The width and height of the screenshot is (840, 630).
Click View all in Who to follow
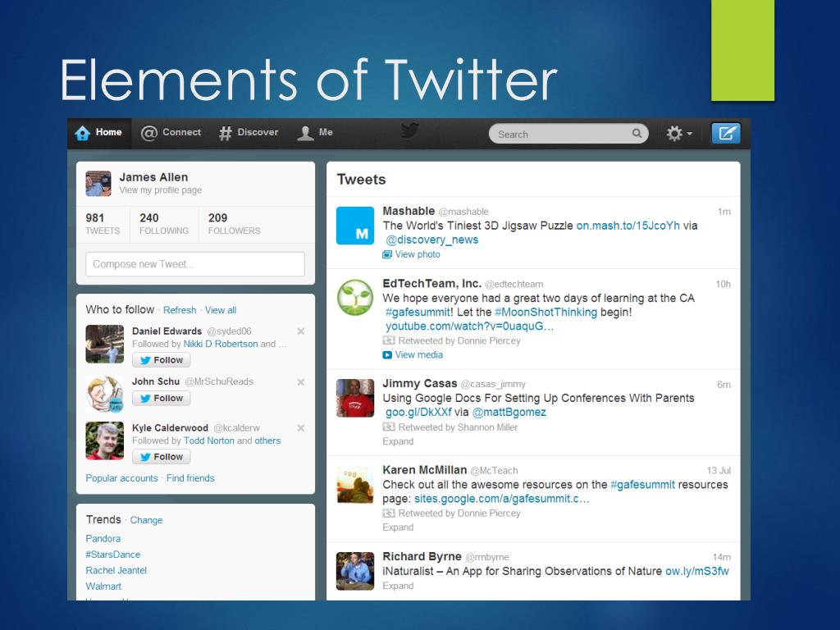(220, 310)
